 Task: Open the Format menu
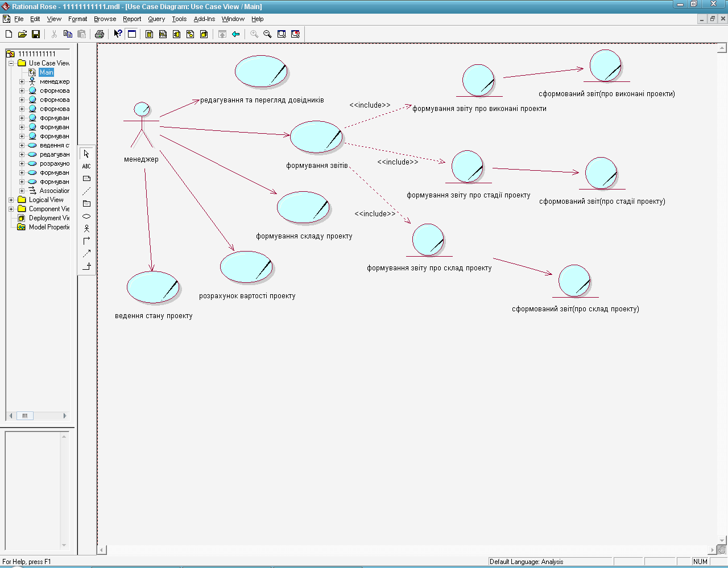pyautogui.click(x=78, y=19)
